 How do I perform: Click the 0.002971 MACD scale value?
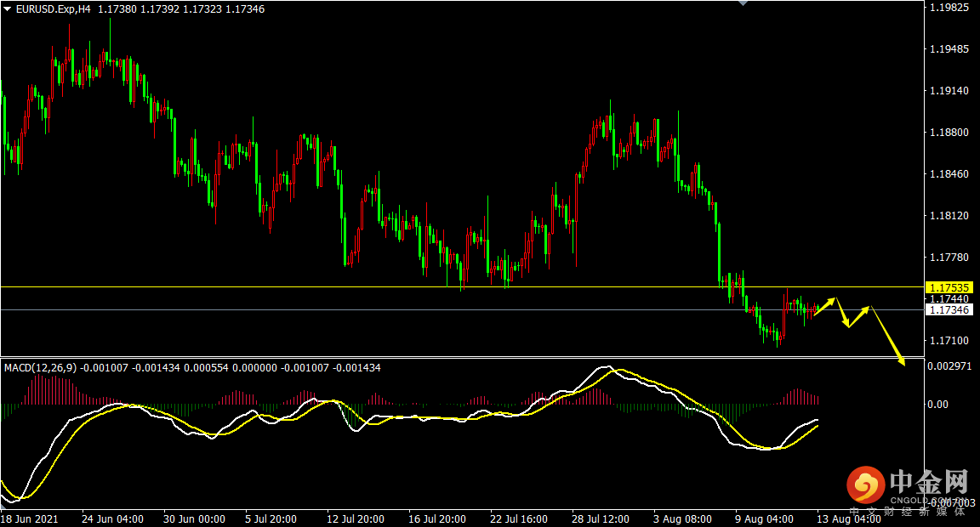pos(950,365)
